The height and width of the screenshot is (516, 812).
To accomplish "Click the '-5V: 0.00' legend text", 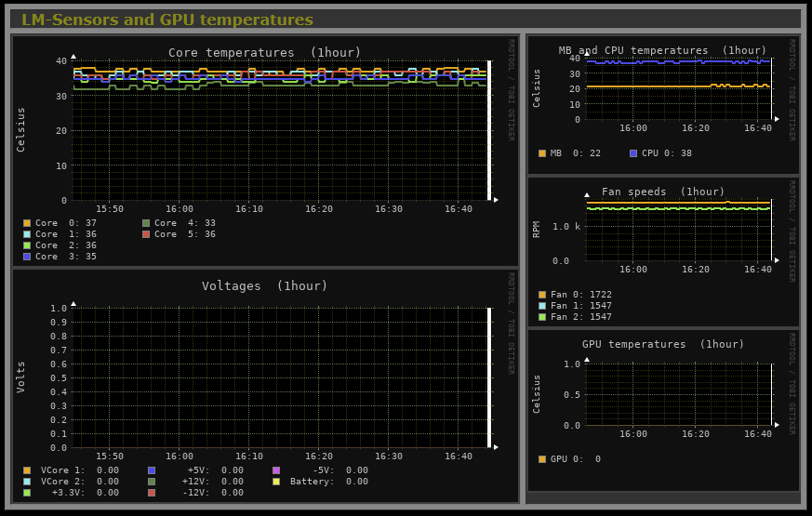I will click(340, 470).
